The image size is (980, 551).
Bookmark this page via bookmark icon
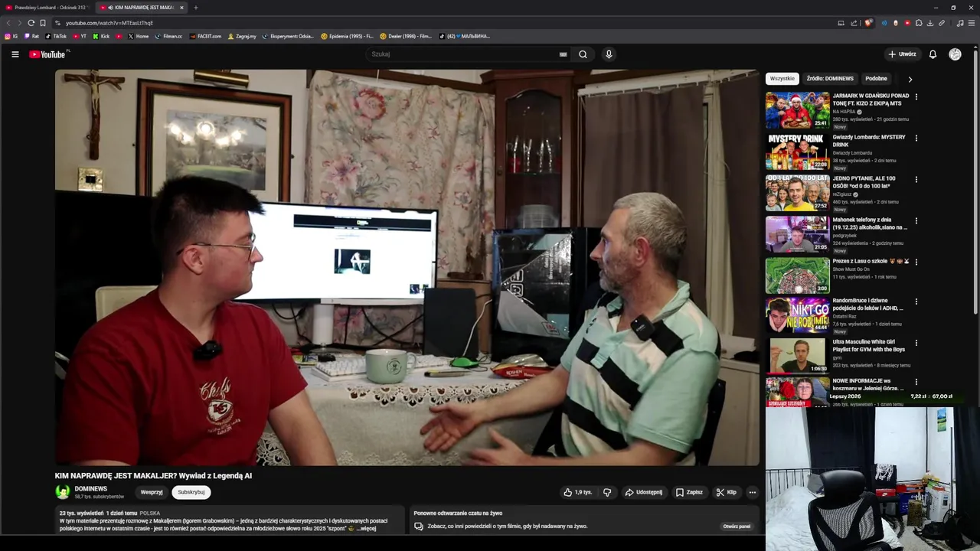tap(43, 23)
